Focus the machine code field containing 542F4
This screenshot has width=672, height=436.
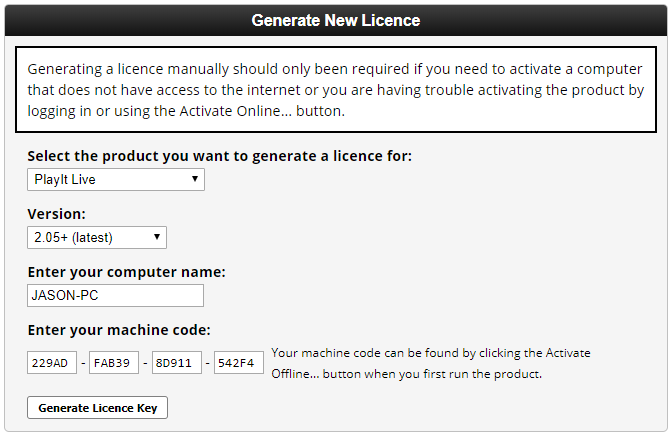pyautogui.click(x=239, y=363)
